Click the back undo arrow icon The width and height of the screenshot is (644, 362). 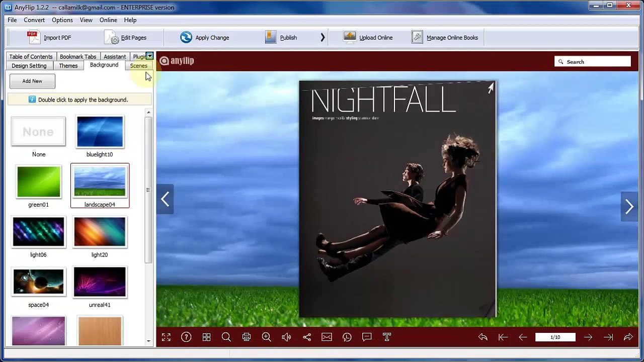click(483, 337)
